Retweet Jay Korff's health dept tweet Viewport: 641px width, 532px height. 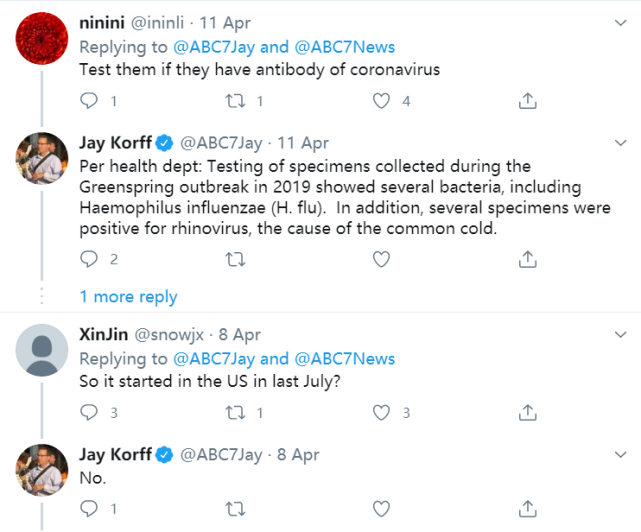pyautogui.click(x=237, y=259)
